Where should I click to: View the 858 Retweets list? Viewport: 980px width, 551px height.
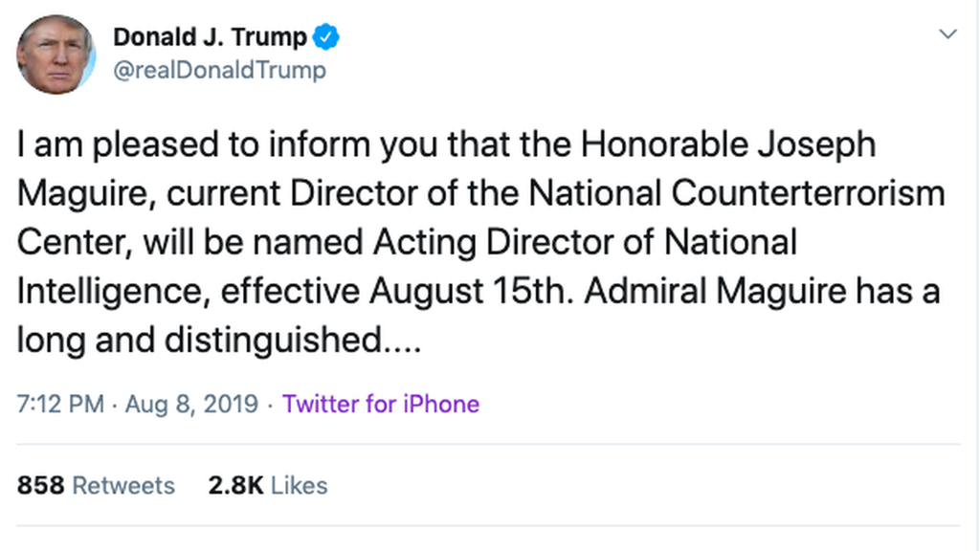click(95, 486)
